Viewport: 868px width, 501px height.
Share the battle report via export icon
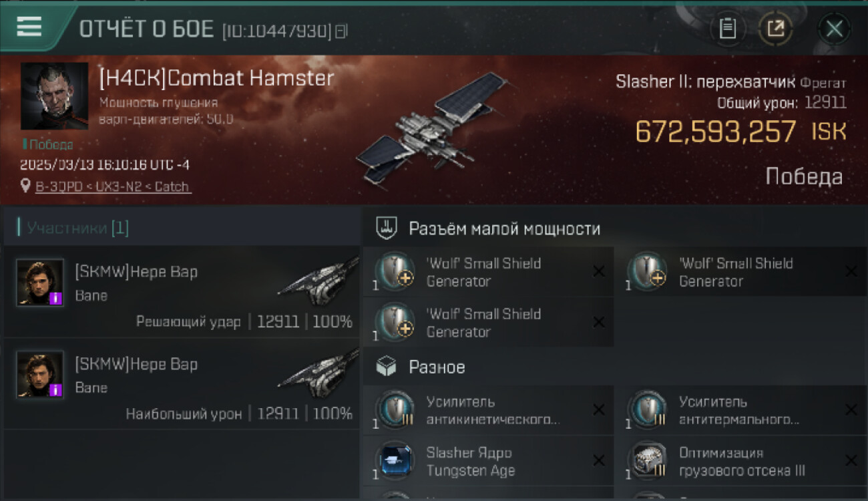[x=776, y=29]
